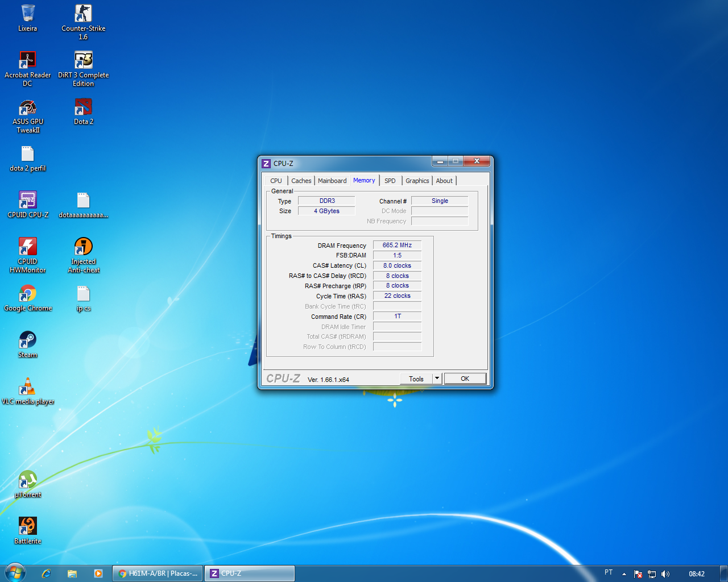This screenshot has height=582, width=728.
Task: Open Windows Explorer from taskbar
Action: 72,573
